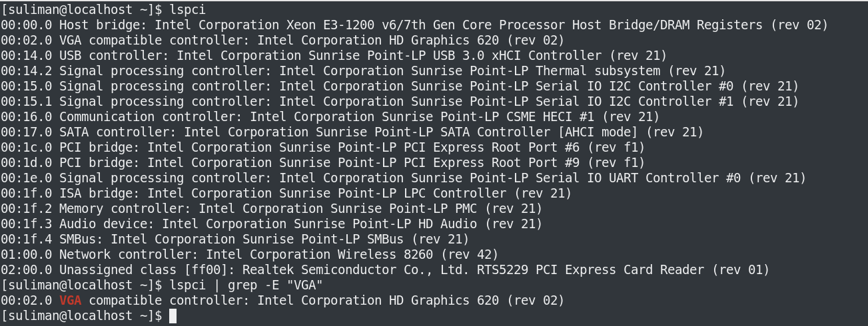Click the PCI Express Root Port #6 line
868x326 pixels.
pyautogui.click(x=322, y=147)
